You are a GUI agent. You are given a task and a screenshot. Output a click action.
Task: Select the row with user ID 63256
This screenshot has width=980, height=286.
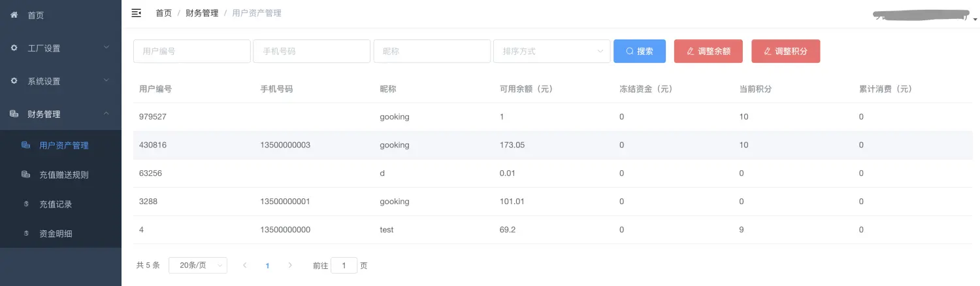(x=553, y=173)
